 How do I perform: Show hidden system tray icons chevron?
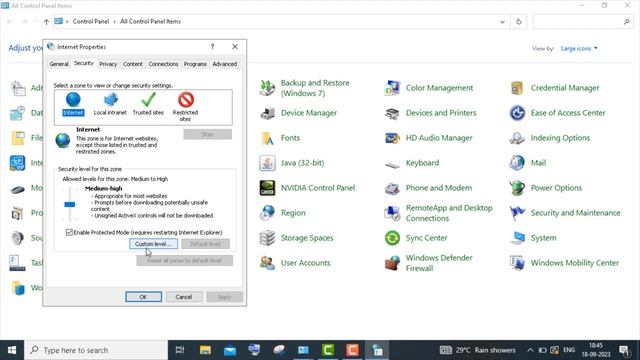[x=530, y=350]
